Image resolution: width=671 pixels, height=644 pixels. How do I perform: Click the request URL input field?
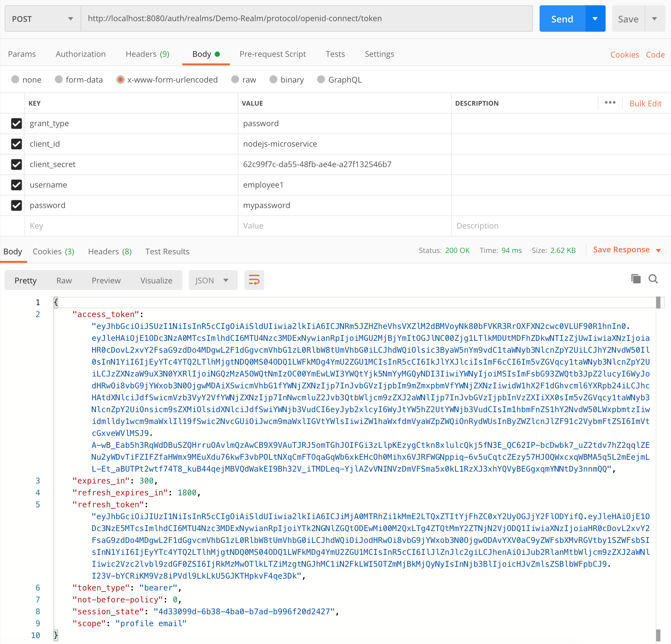pyautogui.click(x=306, y=18)
